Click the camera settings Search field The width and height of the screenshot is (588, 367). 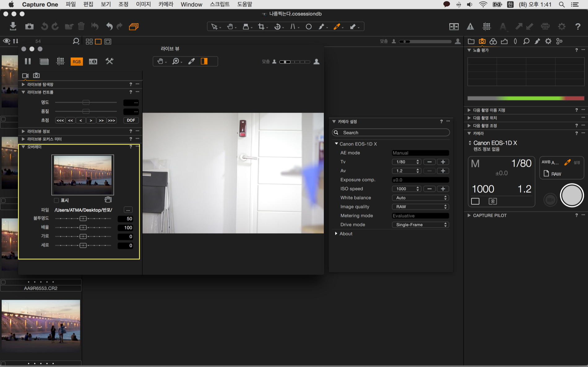click(391, 133)
